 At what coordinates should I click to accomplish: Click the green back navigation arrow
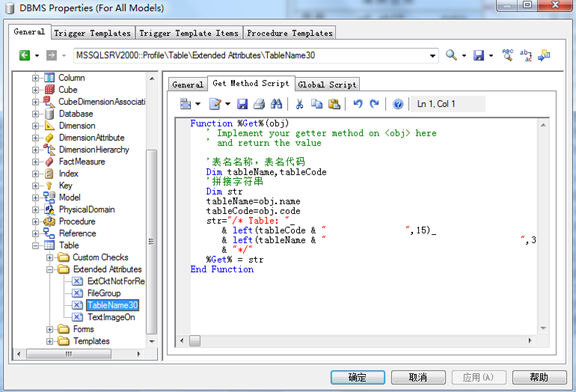point(25,55)
